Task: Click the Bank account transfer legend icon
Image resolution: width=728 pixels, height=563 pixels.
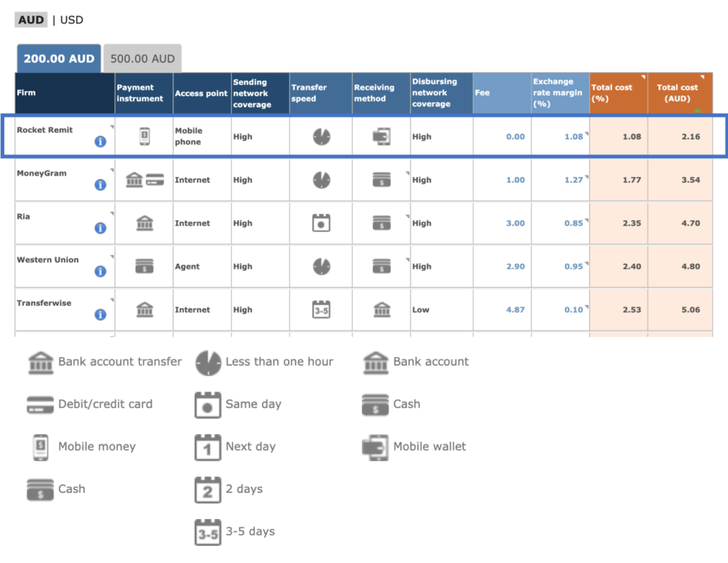Action: pos(41,363)
